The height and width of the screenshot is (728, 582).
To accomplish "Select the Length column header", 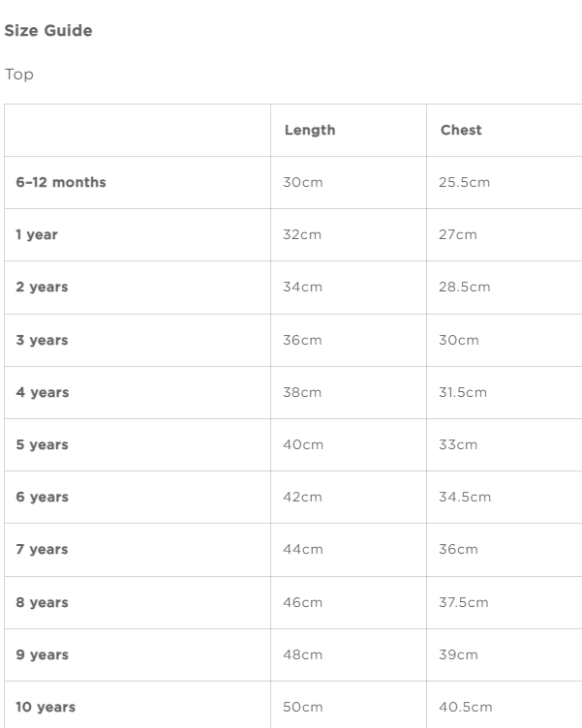I will click(310, 130).
